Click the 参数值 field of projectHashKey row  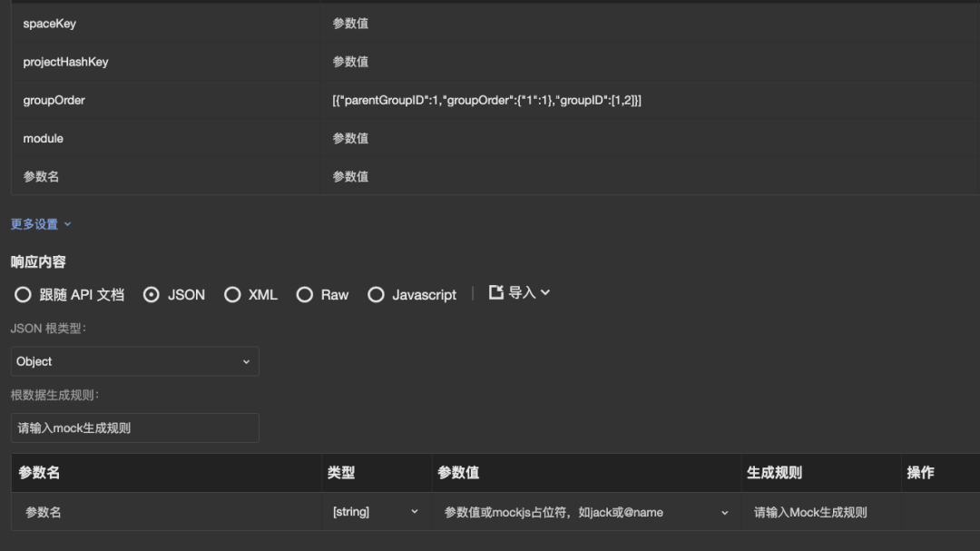[x=650, y=62]
